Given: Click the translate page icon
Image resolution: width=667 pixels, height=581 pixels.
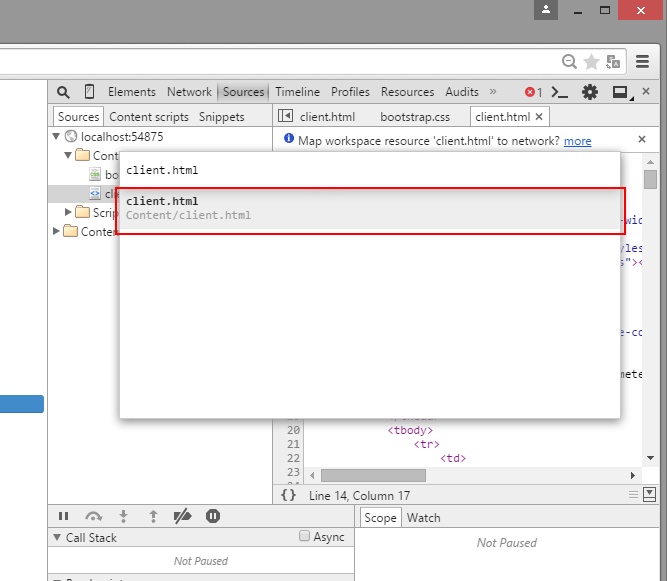Looking at the screenshot, I should click(613, 62).
